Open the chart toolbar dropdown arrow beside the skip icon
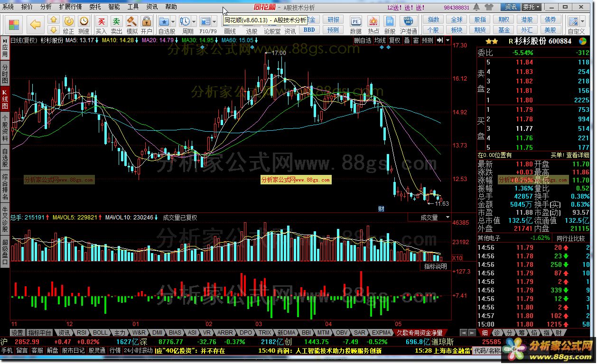597x364 pixels. pyautogui.click(x=448, y=40)
